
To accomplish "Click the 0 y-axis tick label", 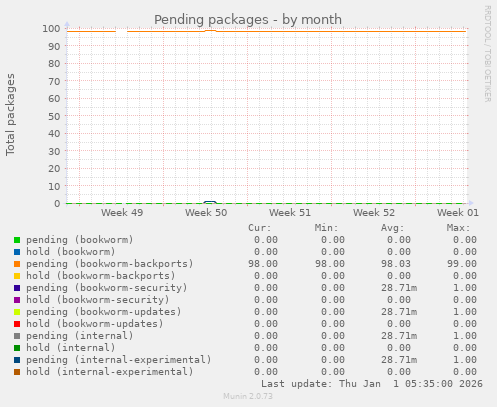I will coord(57,204).
